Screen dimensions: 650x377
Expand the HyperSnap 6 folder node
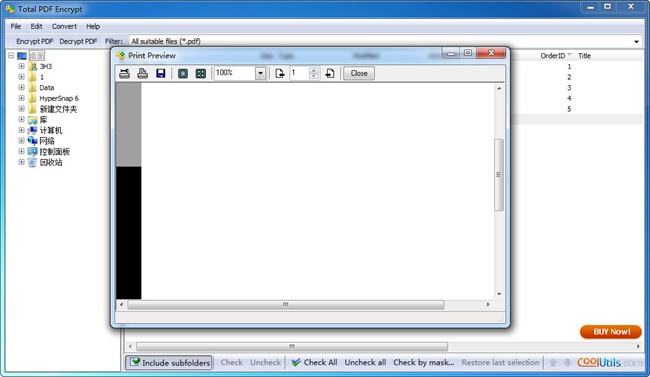[x=22, y=98]
